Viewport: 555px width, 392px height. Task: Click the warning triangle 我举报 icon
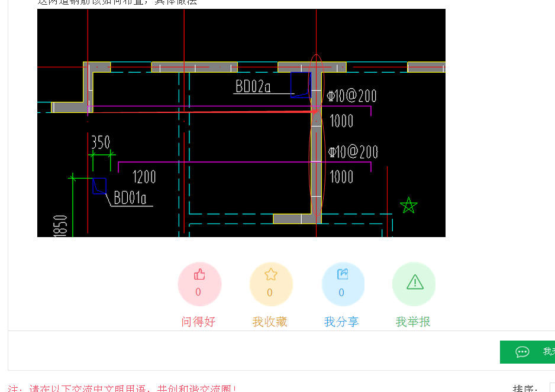click(x=414, y=284)
